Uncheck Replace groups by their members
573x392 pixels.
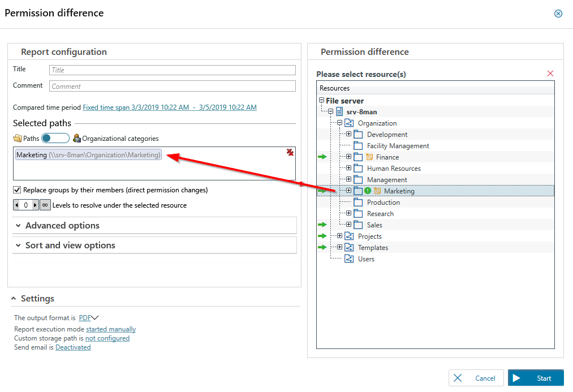tap(17, 190)
